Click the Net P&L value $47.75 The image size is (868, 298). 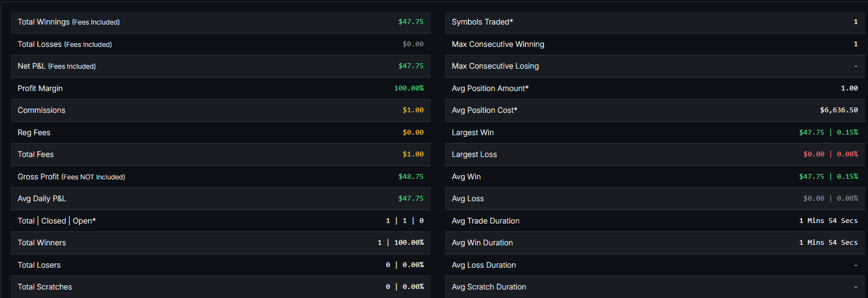point(411,66)
